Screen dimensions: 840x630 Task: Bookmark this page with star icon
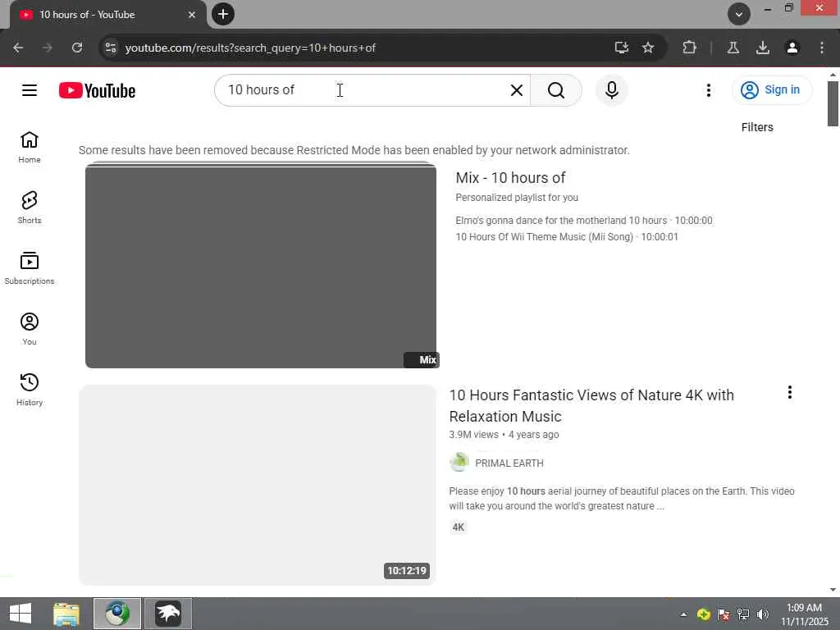point(648,48)
